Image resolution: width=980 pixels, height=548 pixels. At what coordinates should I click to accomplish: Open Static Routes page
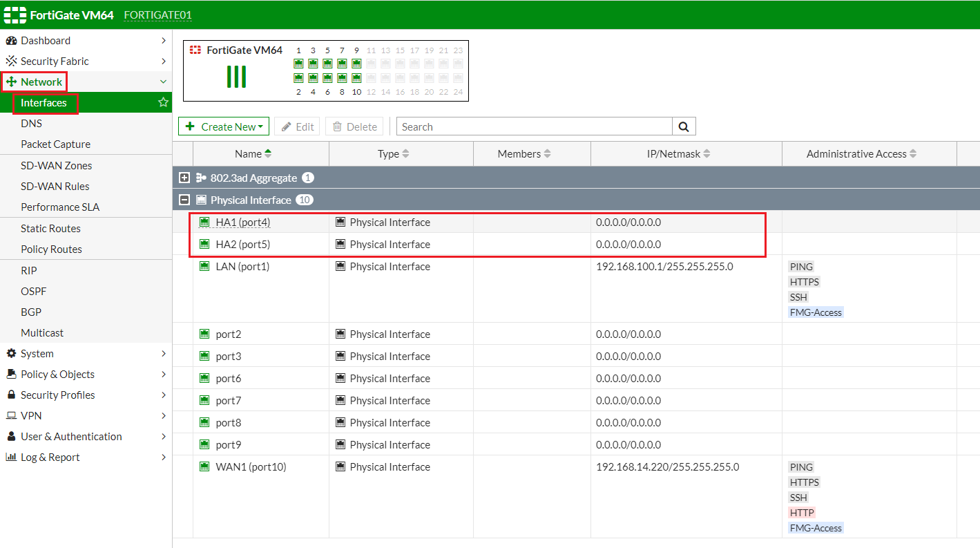(50, 228)
